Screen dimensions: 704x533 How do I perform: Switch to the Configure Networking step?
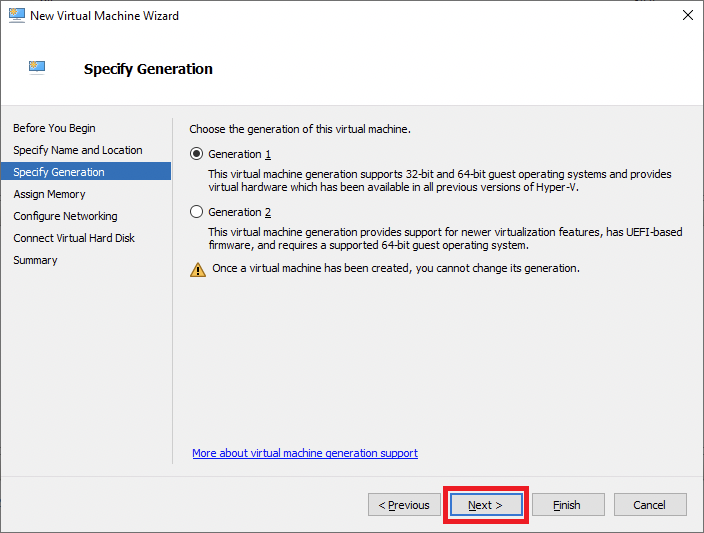65,216
